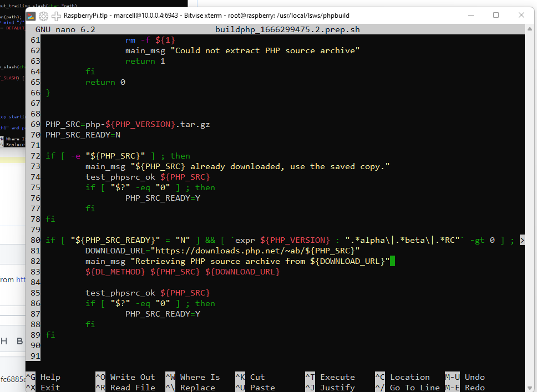The height and width of the screenshot is (392, 537).
Task: Click the Go To Line command
Action: tap(416, 387)
